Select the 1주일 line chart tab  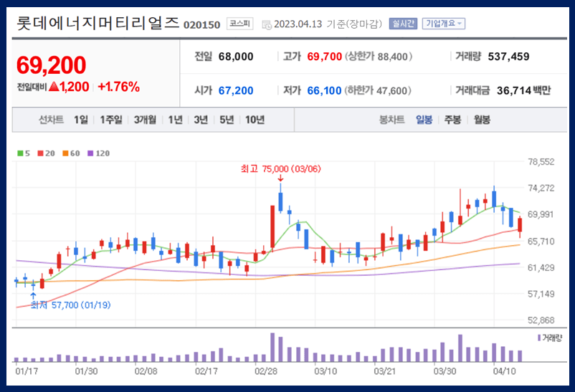tap(111, 120)
